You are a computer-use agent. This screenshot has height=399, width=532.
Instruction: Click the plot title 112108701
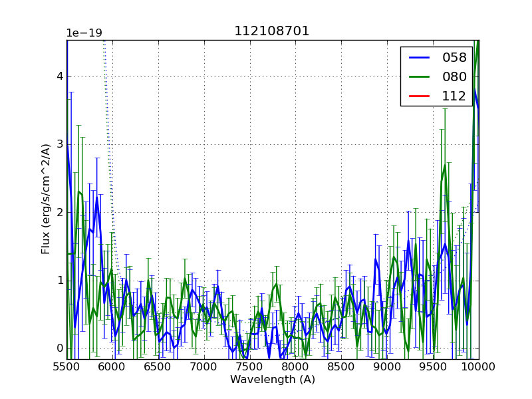click(x=272, y=31)
